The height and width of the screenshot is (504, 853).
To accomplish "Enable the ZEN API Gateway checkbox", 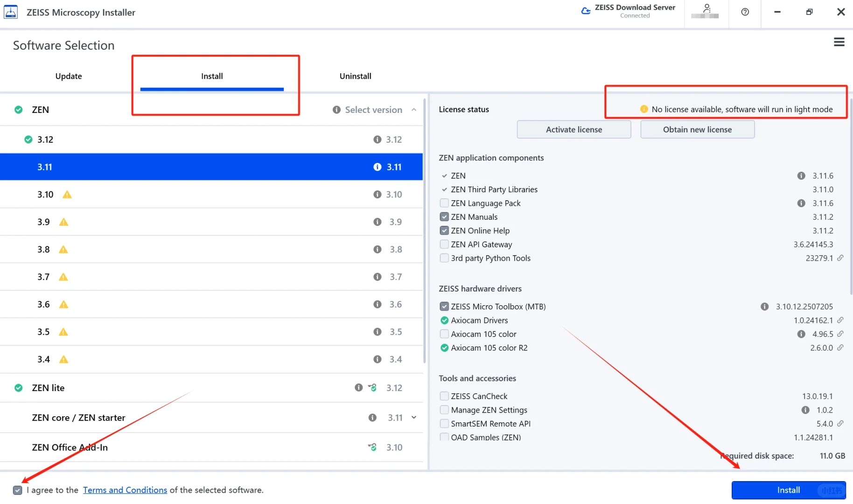I will pos(444,244).
